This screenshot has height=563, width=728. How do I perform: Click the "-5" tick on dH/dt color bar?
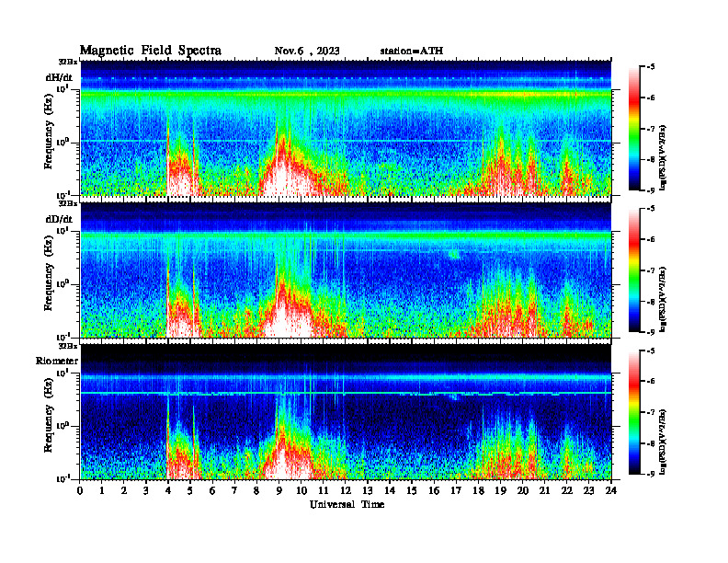(652, 67)
